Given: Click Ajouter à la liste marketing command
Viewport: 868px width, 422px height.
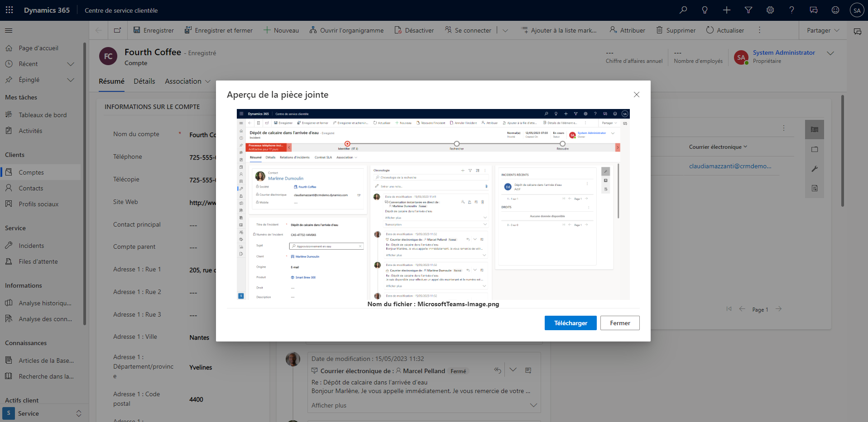Looking at the screenshot, I should point(559,30).
